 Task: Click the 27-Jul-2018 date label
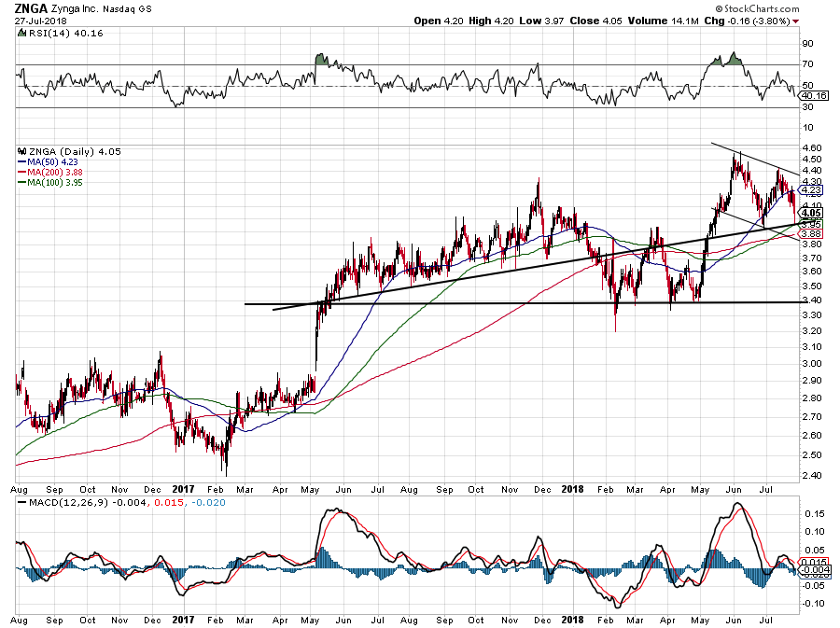pos(41,21)
